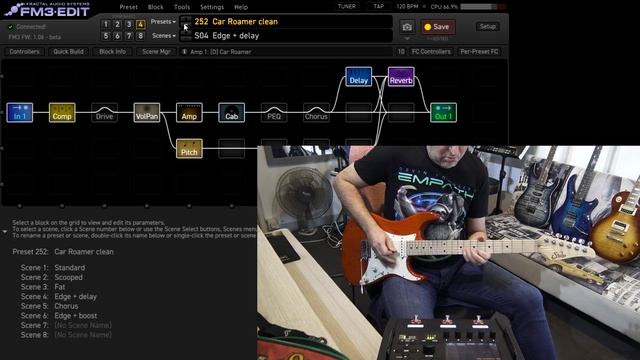Image resolution: width=640 pixels, height=360 pixels.
Task: Switch to scene button 5
Action: pos(106,36)
